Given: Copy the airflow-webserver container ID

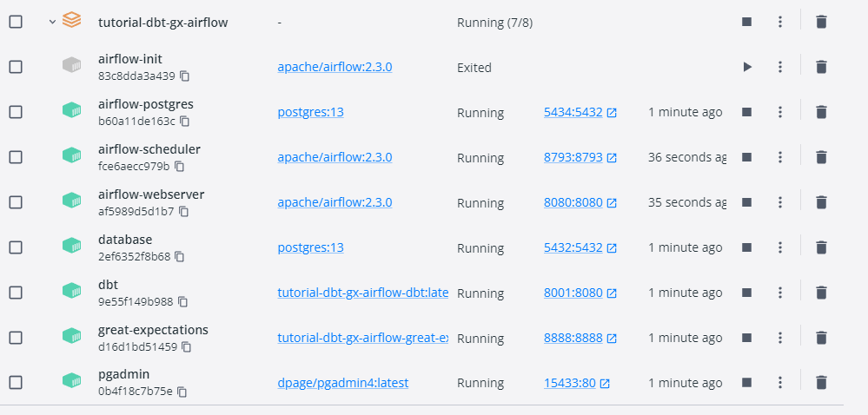Looking at the screenshot, I should [184, 211].
